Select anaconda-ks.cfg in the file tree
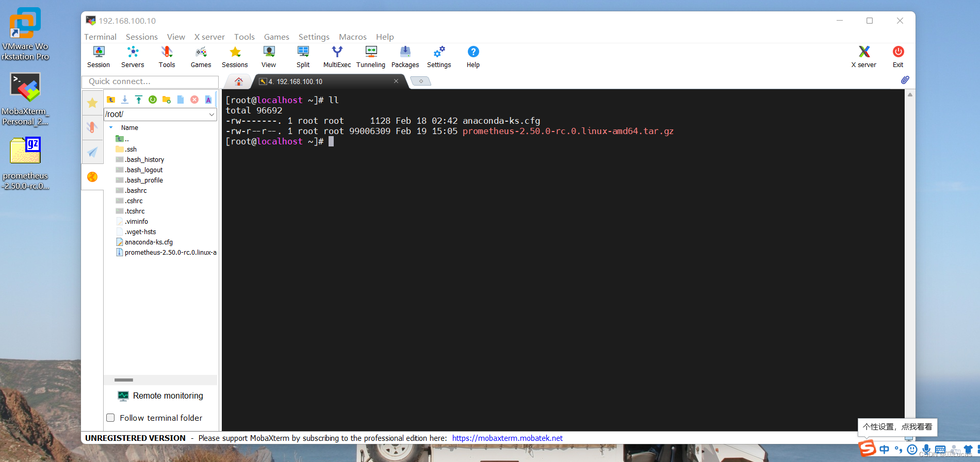 pyautogui.click(x=149, y=242)
